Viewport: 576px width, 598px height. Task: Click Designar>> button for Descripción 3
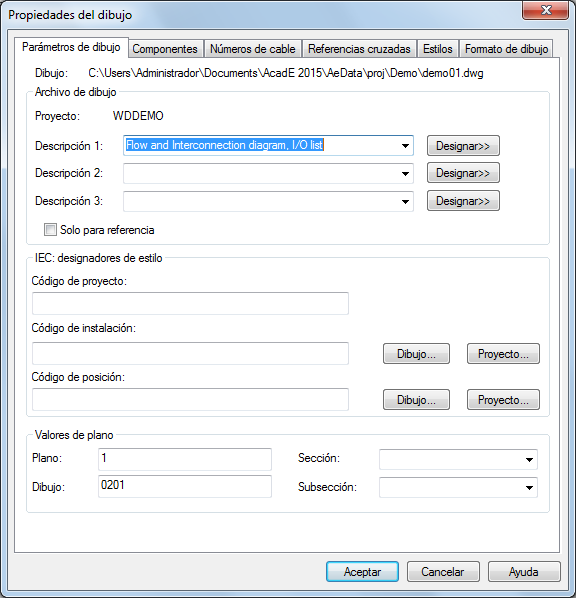coord(463,201)
